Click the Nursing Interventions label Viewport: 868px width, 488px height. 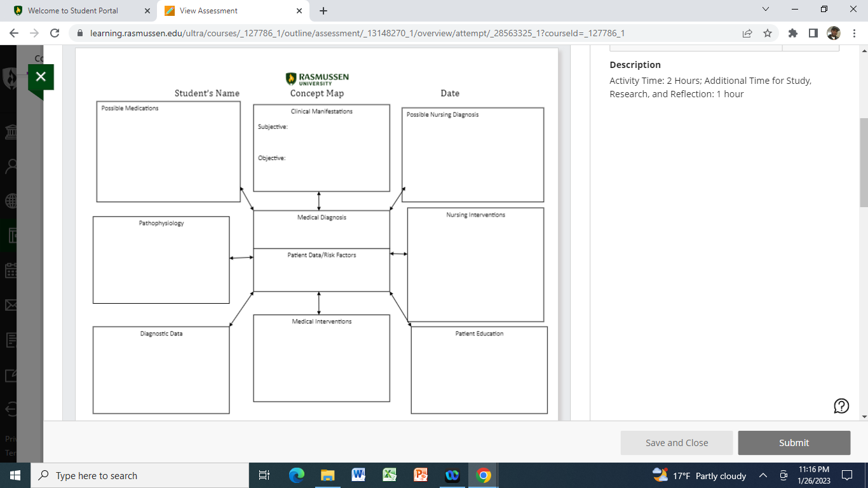click(475, 215)
